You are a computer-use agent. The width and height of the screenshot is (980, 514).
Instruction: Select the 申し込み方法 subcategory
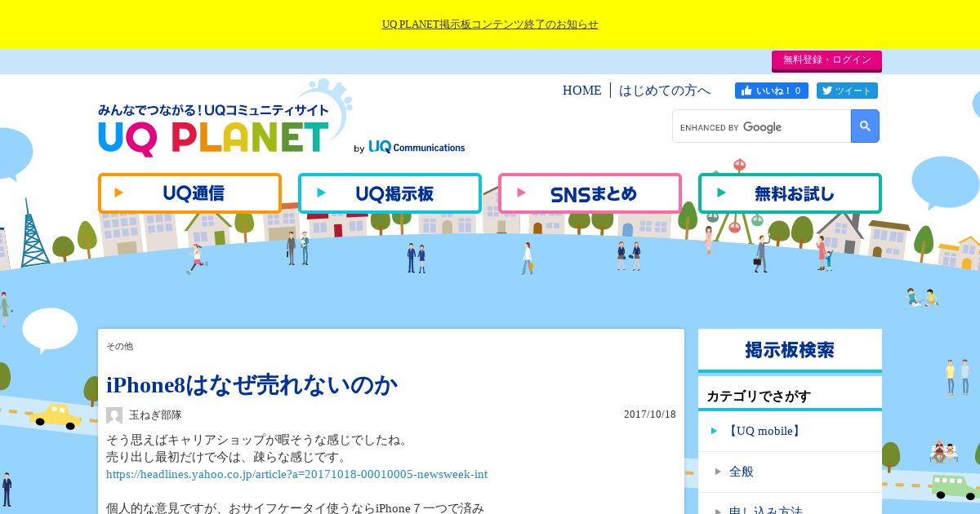(766, 511)
